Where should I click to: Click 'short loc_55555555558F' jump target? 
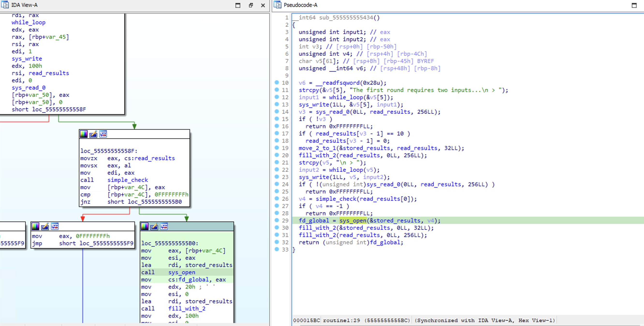[49, 109]
